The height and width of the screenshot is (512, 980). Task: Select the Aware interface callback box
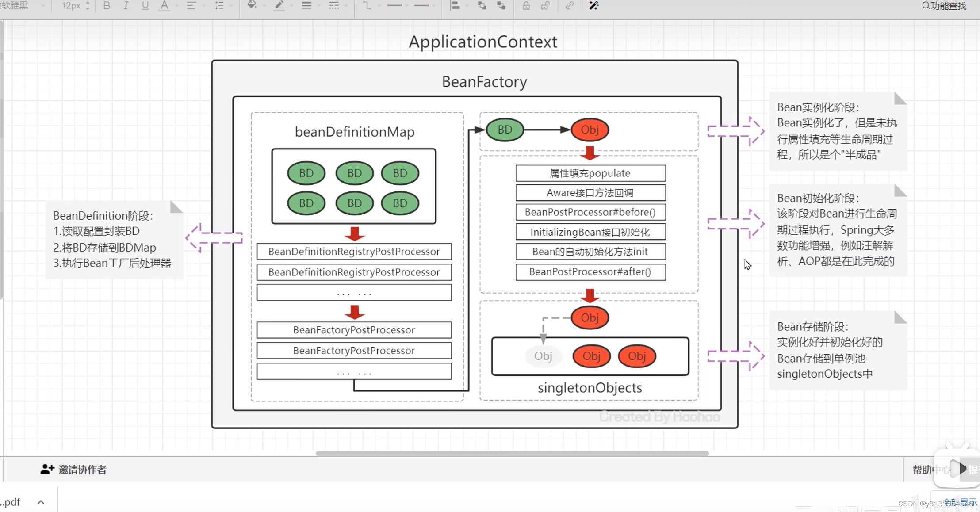pyautogui.click(x=590, y=193)
